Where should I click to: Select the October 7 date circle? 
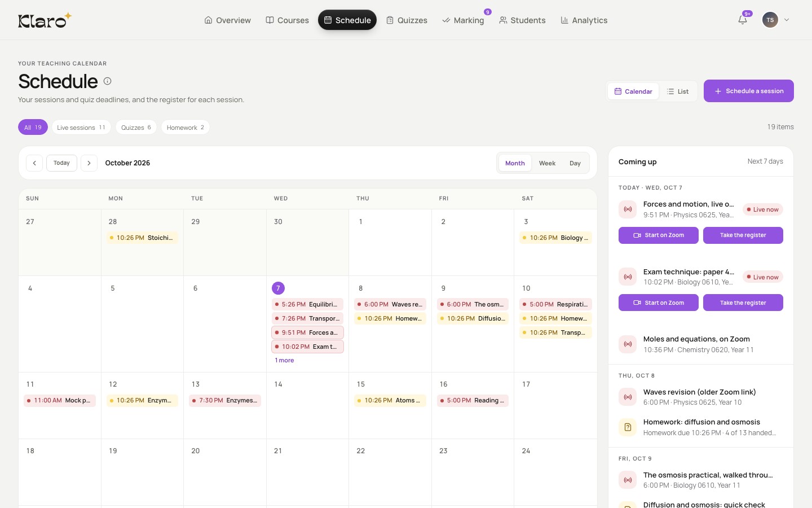click(278, 288)
